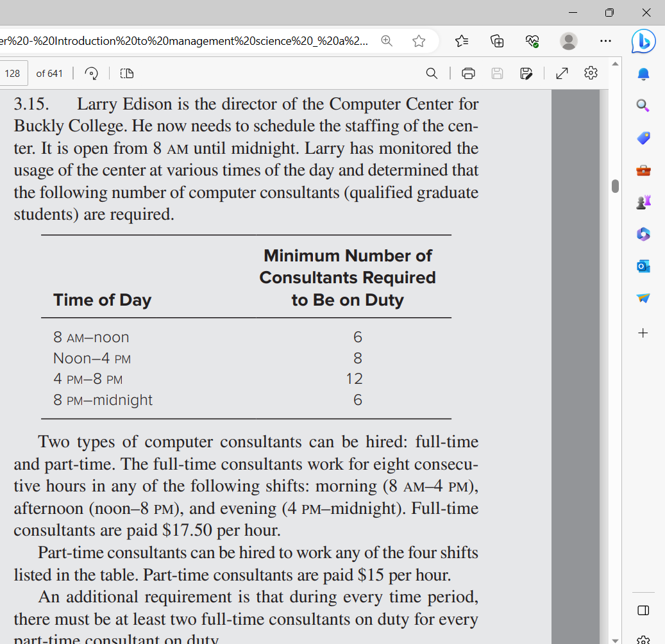Toggle PDF page view layout icon
Viewport: 665px width, 644px height.
tap(127, 73)
